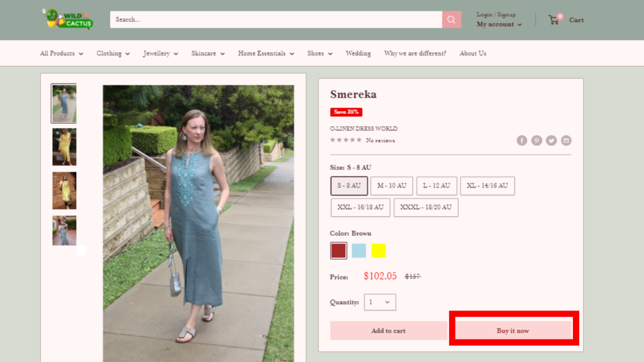Image resolution: width=644 pixels, height=362 pixels.
Task: Share product by email icon
Action: pos(566,140)
